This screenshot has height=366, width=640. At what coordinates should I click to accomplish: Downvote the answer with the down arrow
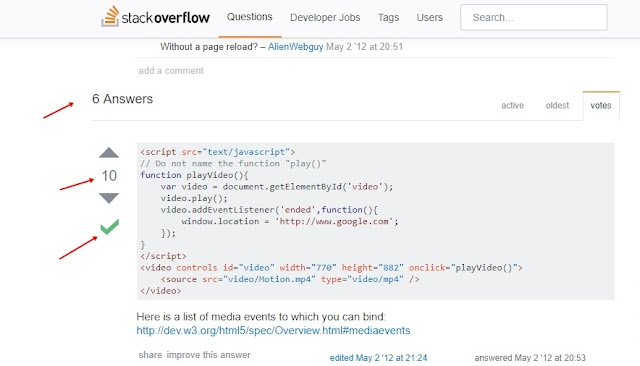click(x=109, y=198)
